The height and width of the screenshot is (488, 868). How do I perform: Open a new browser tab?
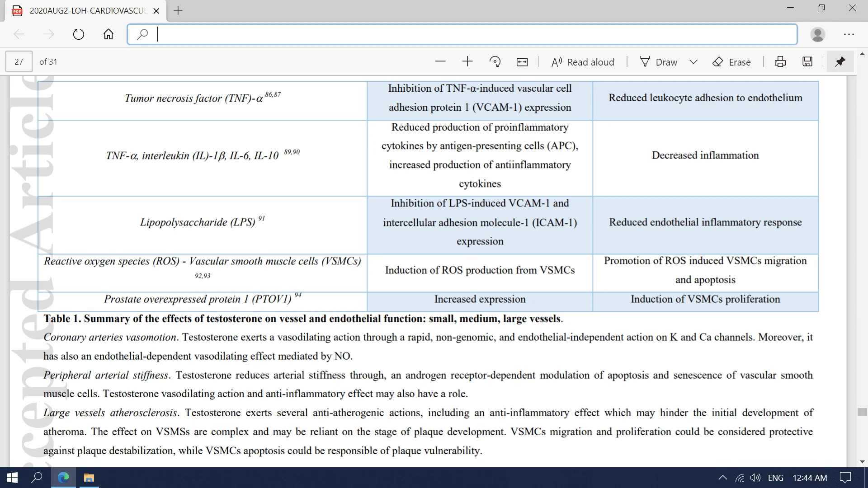[178, 10]
